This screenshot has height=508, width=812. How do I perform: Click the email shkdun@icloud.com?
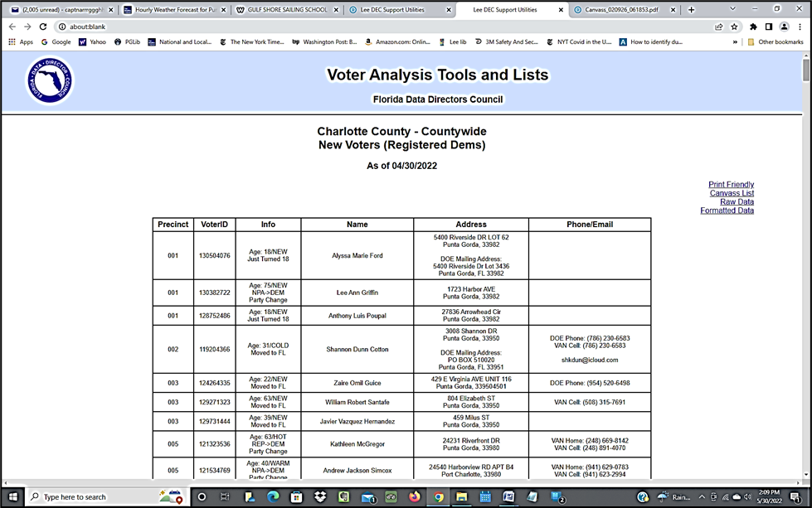[590, 360]
